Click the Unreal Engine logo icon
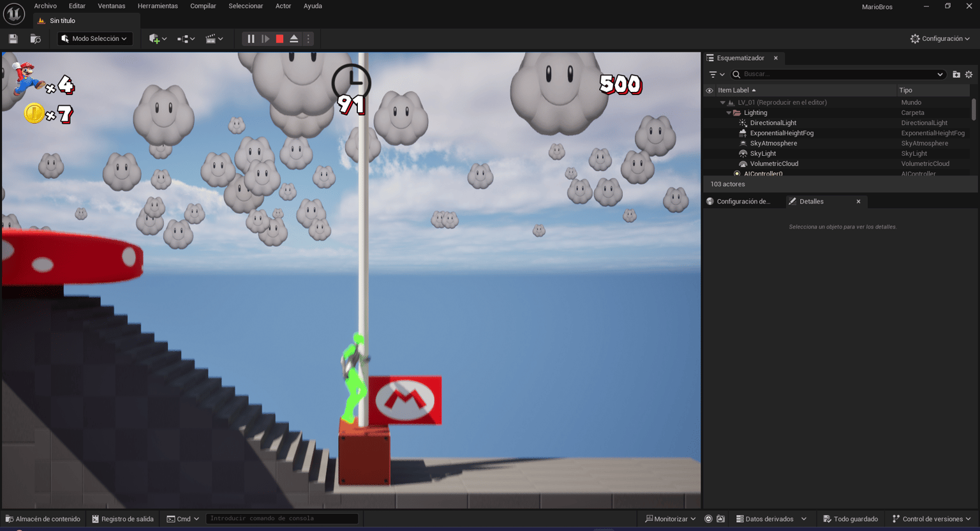Viewport: 980px width, 531px height. click(13, 13)
